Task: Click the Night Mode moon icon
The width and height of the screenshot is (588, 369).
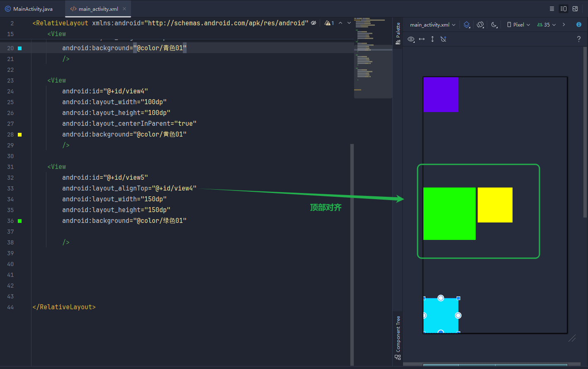Action: [x=494, y=25]
